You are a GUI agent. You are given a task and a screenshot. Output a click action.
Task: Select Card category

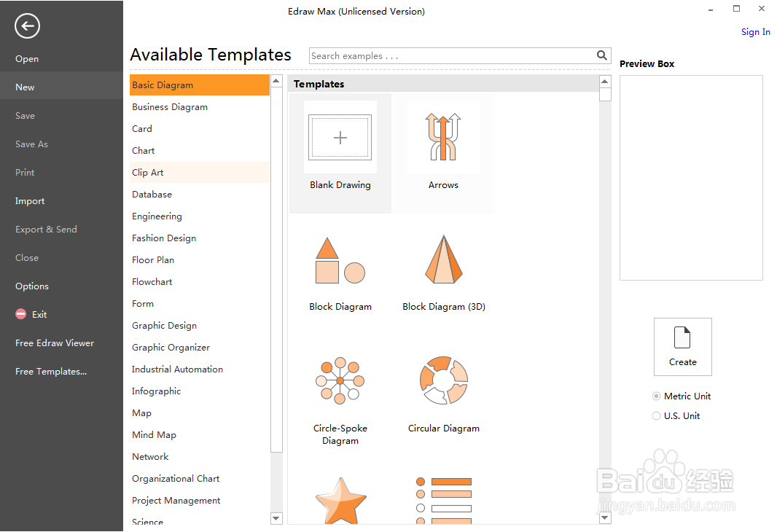pos(200,129)
